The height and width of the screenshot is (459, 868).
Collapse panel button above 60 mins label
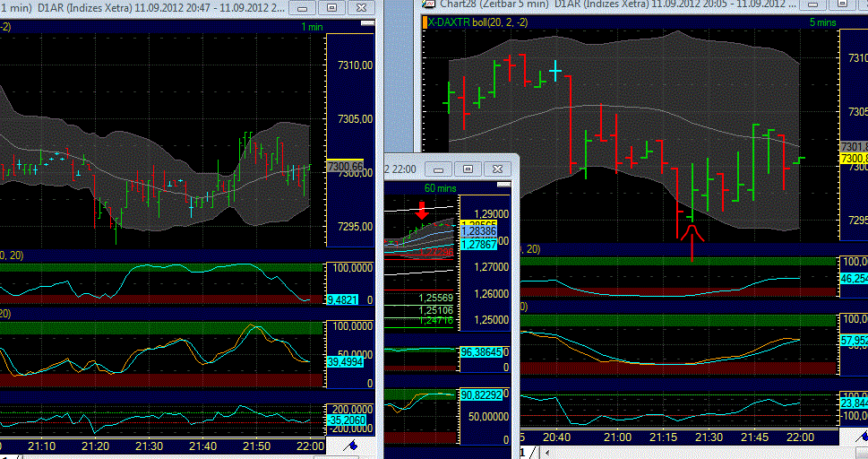point(503,185)
